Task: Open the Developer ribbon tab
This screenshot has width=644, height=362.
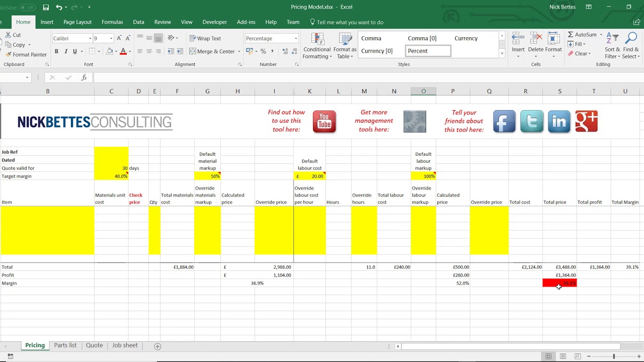Action: click(215, 22)
